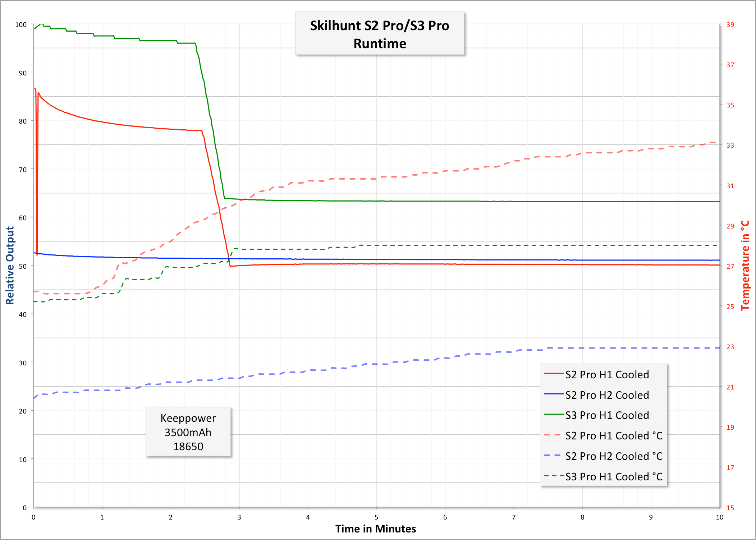Click the 50 label on Relative Output axis
Viewport: 756px width, 540px height.
[23, 266]
